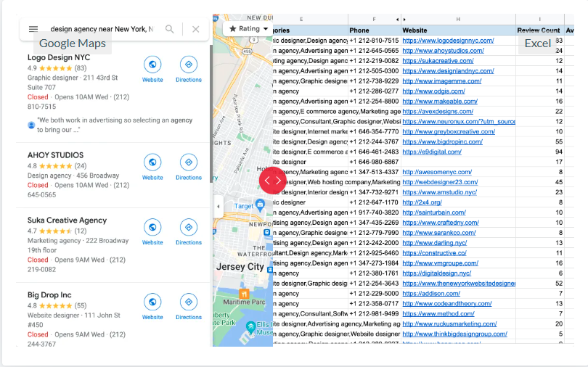The height and width of the screenshot is (367, 588).
Task: Select the Review Count column header
Action: coord(539,30)
